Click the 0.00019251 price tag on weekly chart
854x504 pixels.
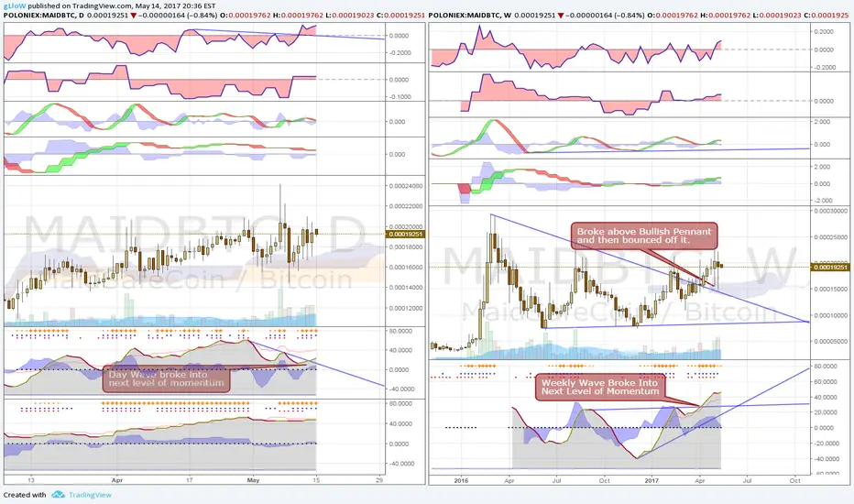coord(830,267)
